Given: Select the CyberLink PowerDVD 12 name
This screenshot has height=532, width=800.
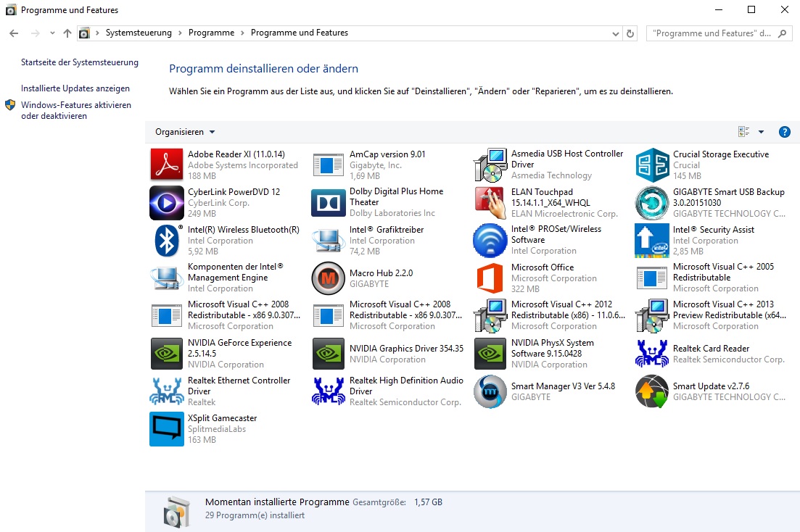Looking at the screenshot, I should click(234, 192).
